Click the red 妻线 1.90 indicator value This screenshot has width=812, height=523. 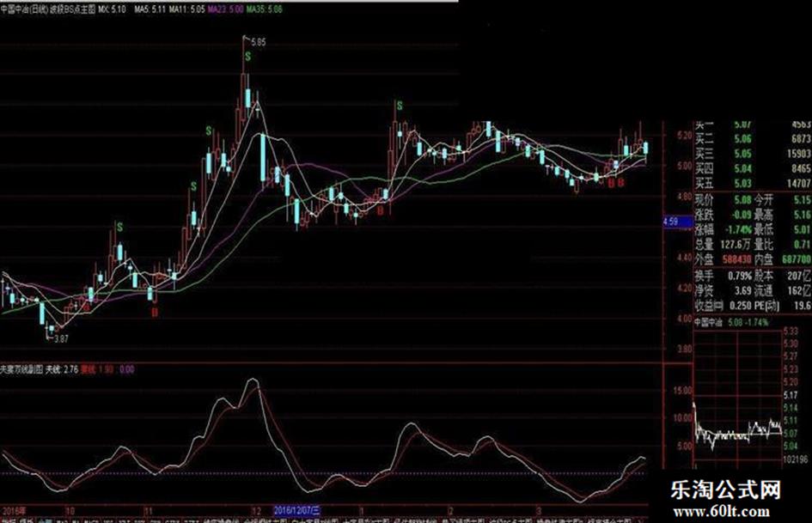tap(97, 369)
